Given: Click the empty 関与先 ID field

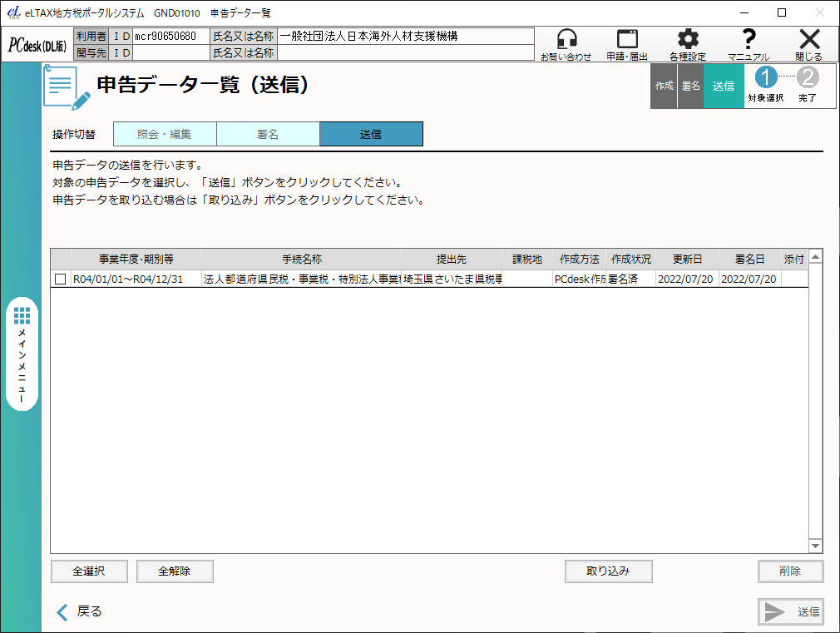Looking at the screenshot, I should click(x=170, y=53).
